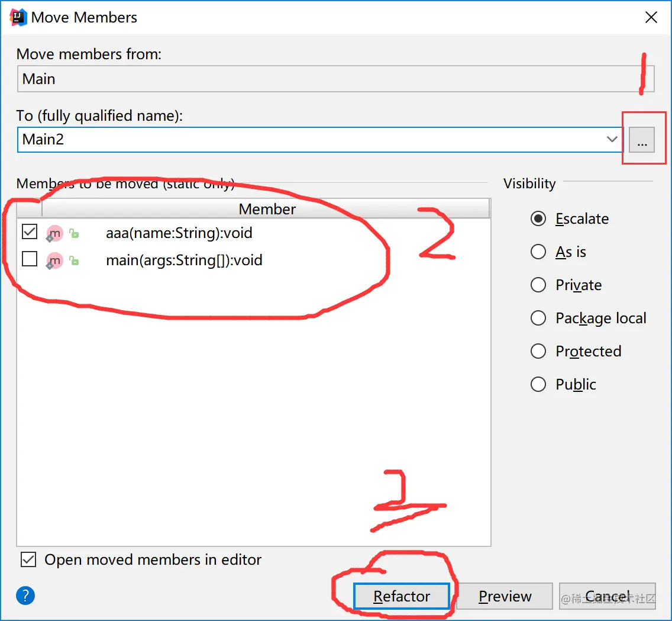Close the Move Members dialog
This screenshot has width=672, height=621.
[x=651, y=17]
